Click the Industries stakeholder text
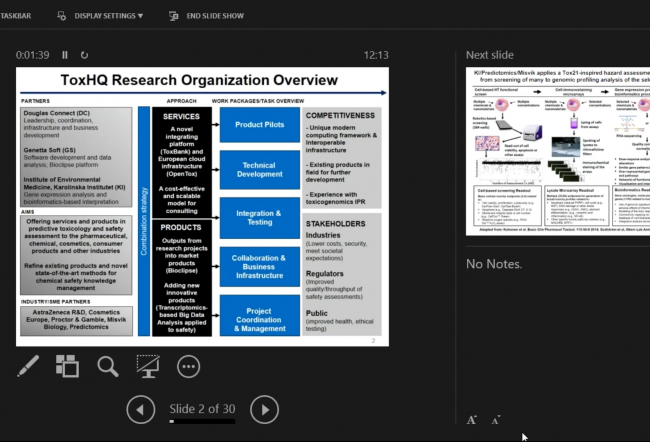This screenshot has width=650, height=442. (x=323, y=235)
